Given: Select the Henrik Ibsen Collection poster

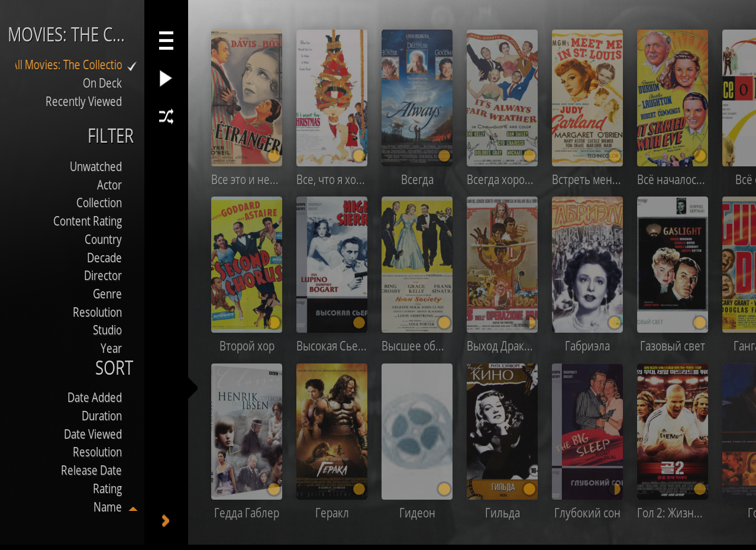Looking at the screenshot, I should tap(247, 432).
